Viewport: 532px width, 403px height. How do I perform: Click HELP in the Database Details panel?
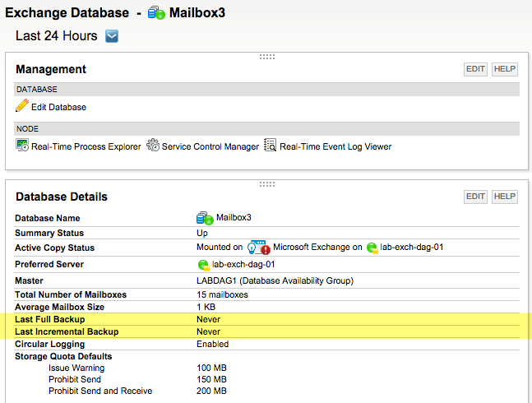[x=505, y=197]
